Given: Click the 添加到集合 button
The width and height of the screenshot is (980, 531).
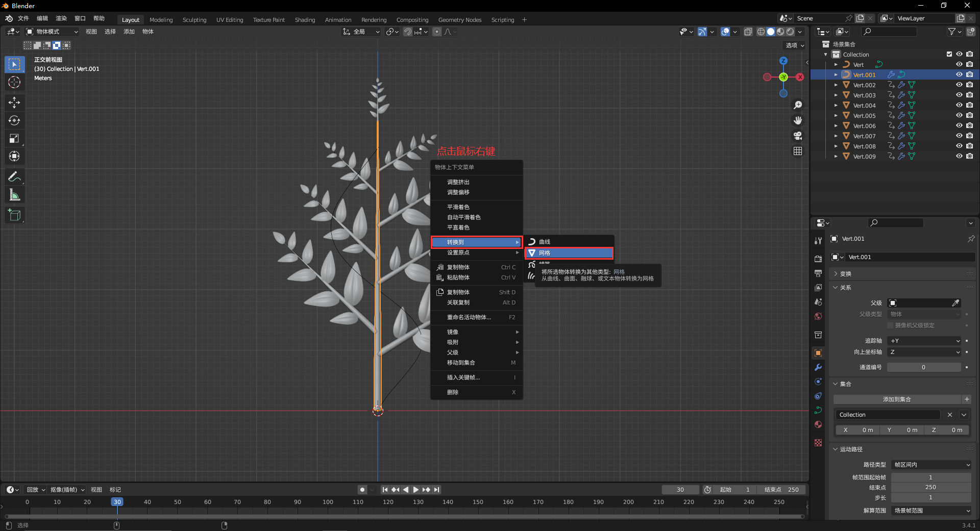Looking at the screenshot, I should (897, 399).
